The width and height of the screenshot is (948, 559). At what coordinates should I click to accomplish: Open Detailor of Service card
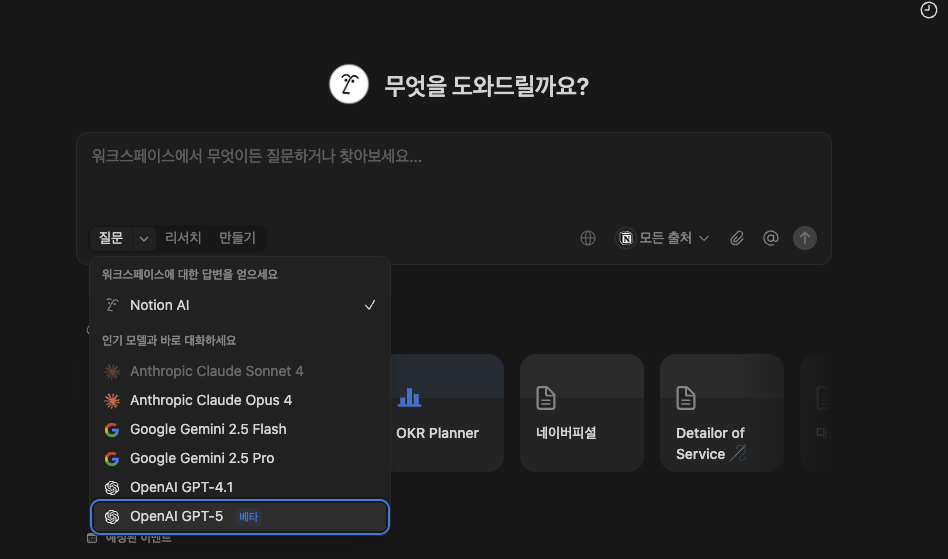[722, 413]
